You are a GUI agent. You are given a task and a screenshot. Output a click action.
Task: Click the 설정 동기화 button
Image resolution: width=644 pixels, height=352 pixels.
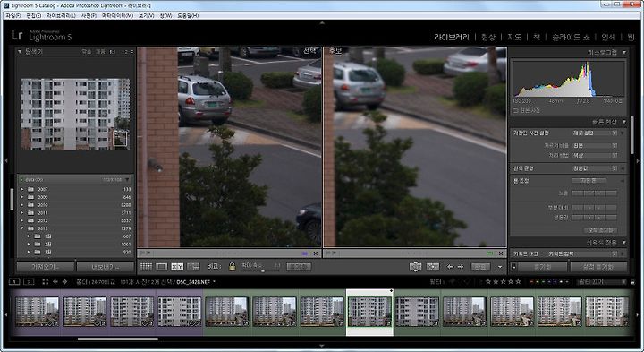[x=598, y=267]
